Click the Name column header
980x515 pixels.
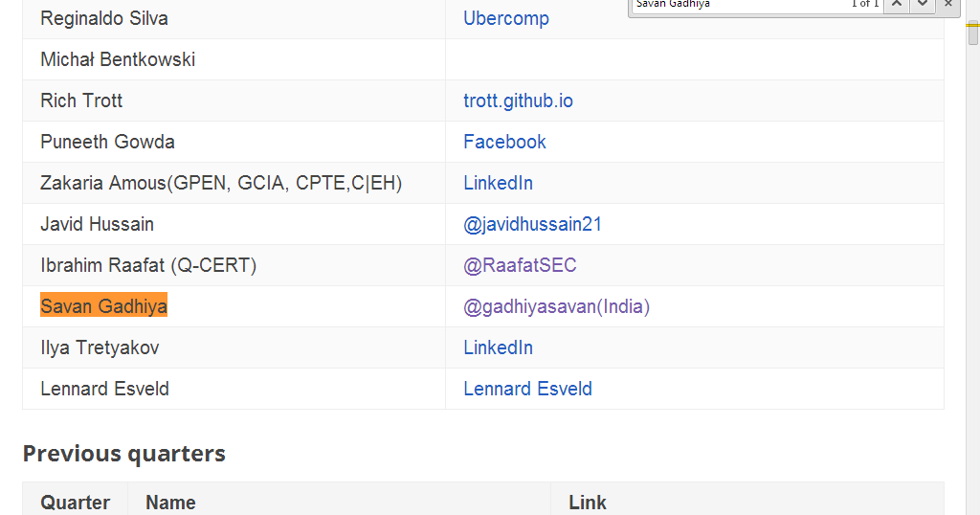(x=170, y=503)
